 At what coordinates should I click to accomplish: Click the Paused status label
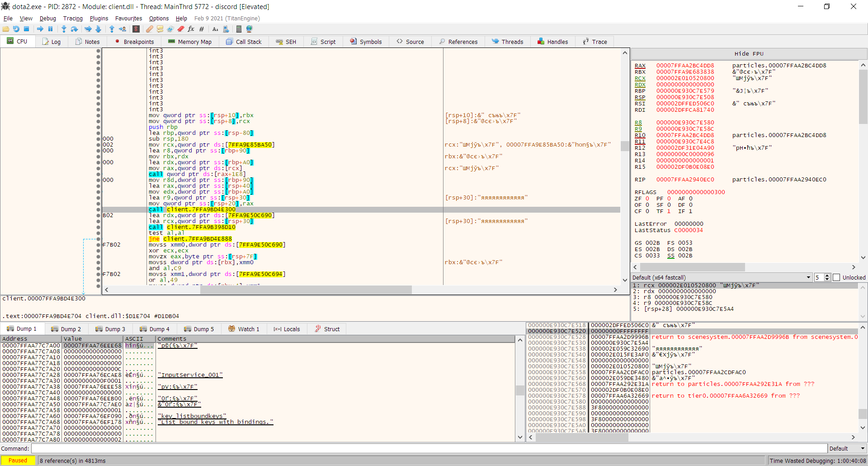pyautogui.click(x=18, y=461)
